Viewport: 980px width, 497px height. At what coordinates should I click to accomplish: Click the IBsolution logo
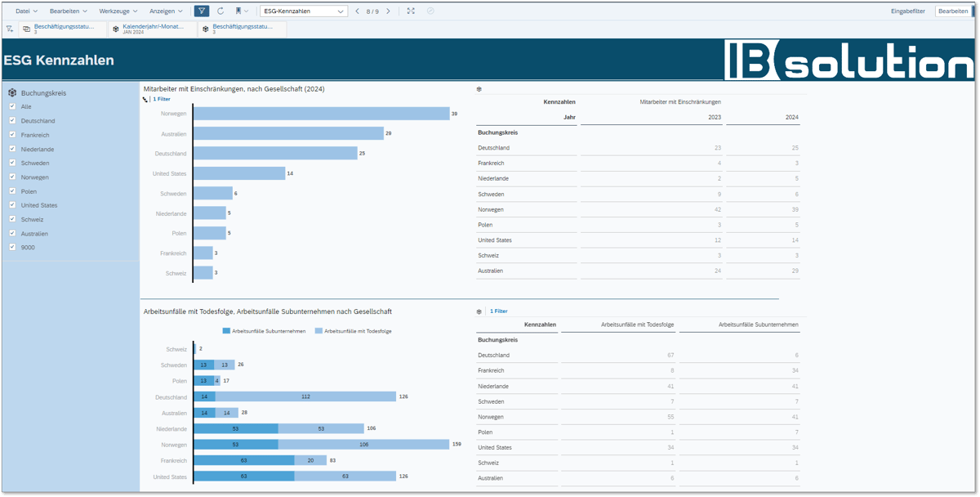849,60
